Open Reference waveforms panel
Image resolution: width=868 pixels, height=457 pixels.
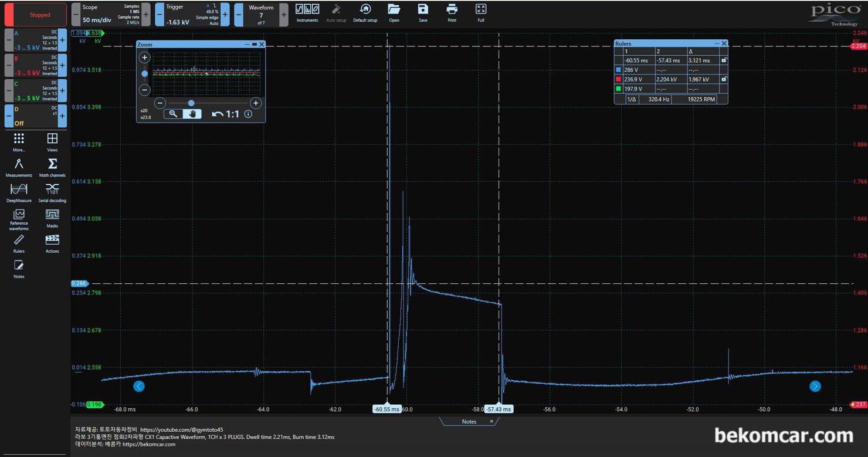(19, 218)
